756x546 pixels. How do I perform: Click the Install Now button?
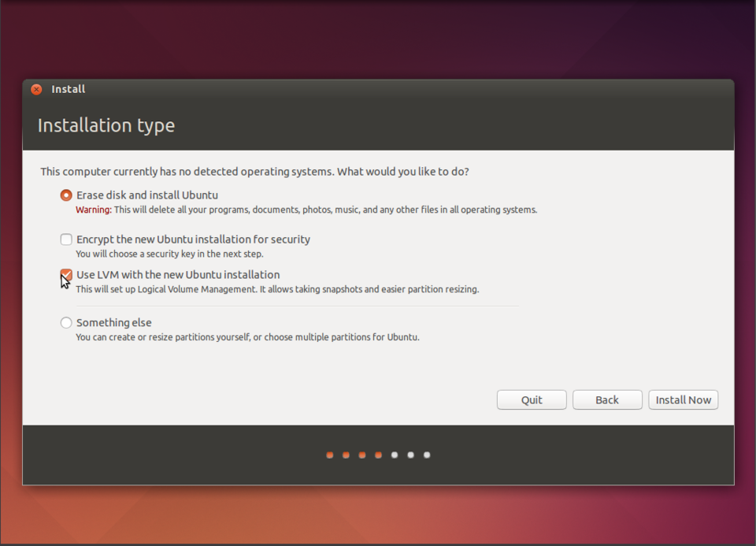683,399
